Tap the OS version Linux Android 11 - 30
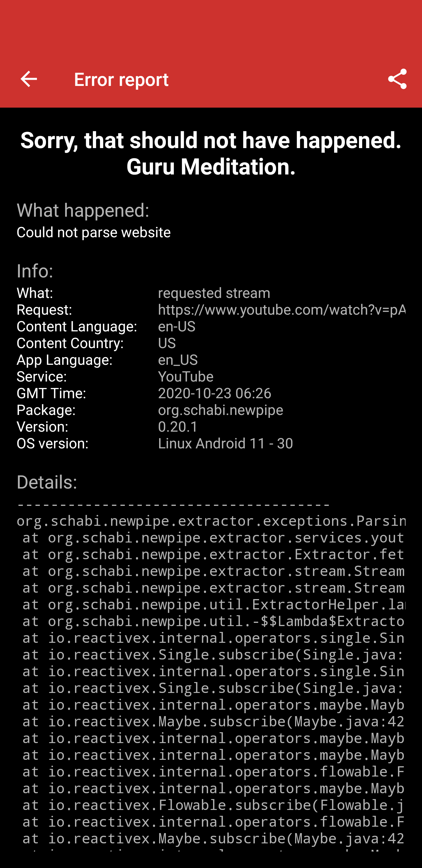This screenshot has height=868, width=422. 225,443
